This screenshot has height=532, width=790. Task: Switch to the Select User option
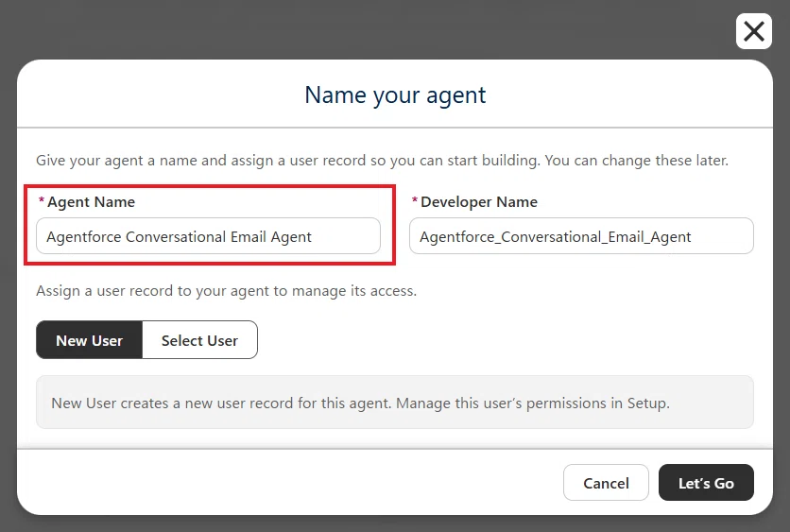(x=199, y=340)
